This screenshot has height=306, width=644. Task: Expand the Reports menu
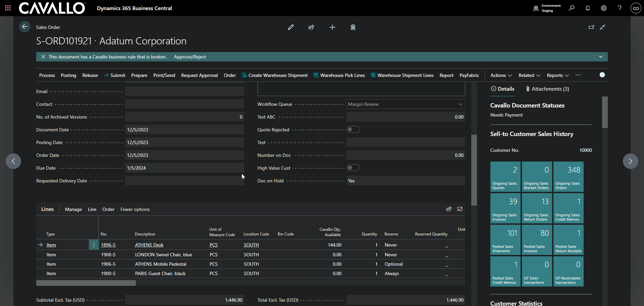click(x=557, y=75)
